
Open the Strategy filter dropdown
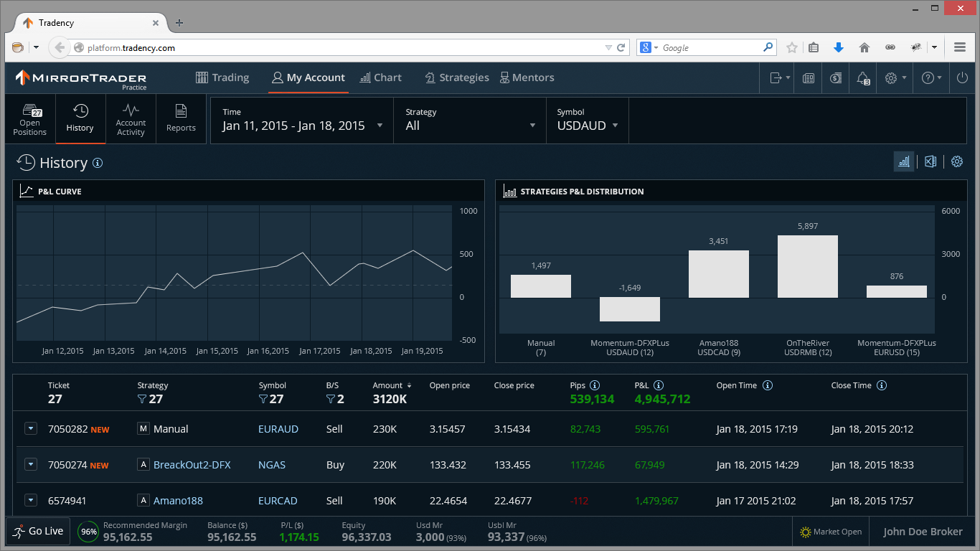(471, 120)
